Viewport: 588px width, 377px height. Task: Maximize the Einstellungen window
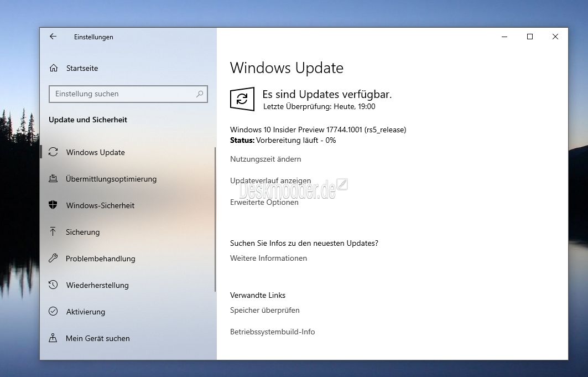coord(530,37)
